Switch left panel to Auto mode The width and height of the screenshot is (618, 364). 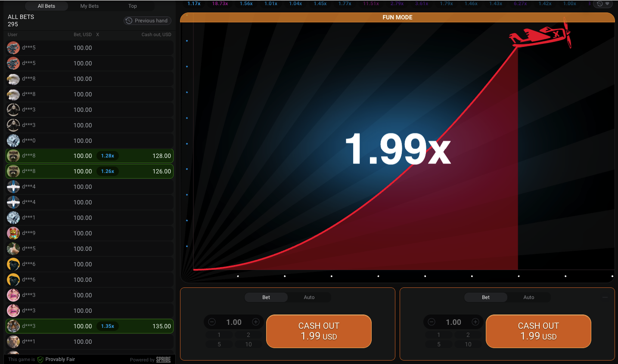[x=309, y=297]
